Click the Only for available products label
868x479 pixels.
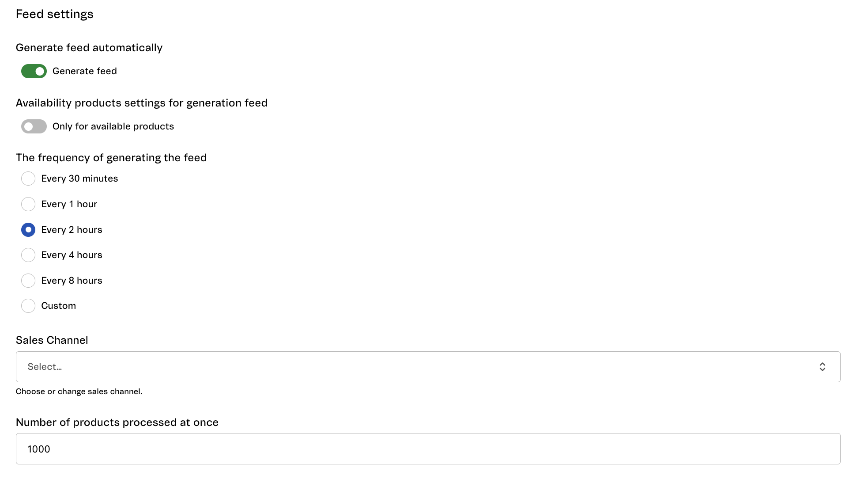(x=113, y=126)
